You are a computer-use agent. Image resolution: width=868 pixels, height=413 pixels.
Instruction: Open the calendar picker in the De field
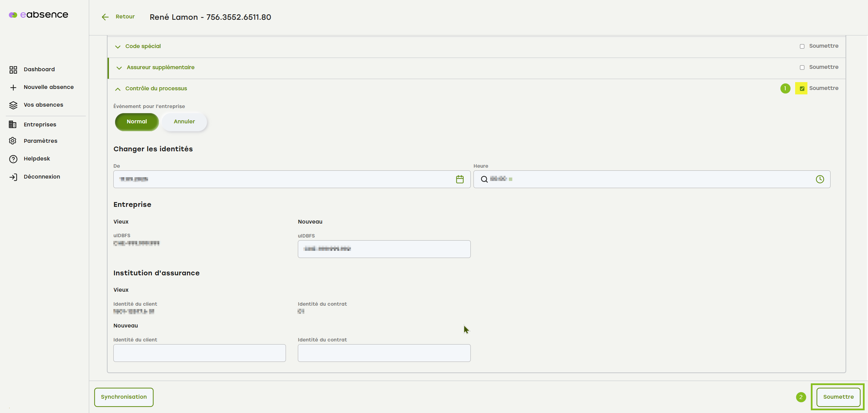click(460, 179)
